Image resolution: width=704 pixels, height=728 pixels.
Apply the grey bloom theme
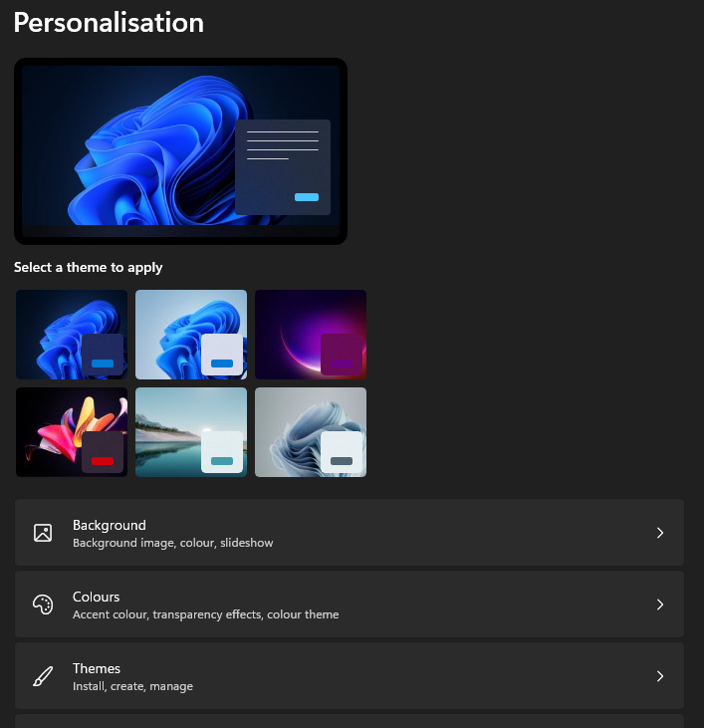coord(311,432)
